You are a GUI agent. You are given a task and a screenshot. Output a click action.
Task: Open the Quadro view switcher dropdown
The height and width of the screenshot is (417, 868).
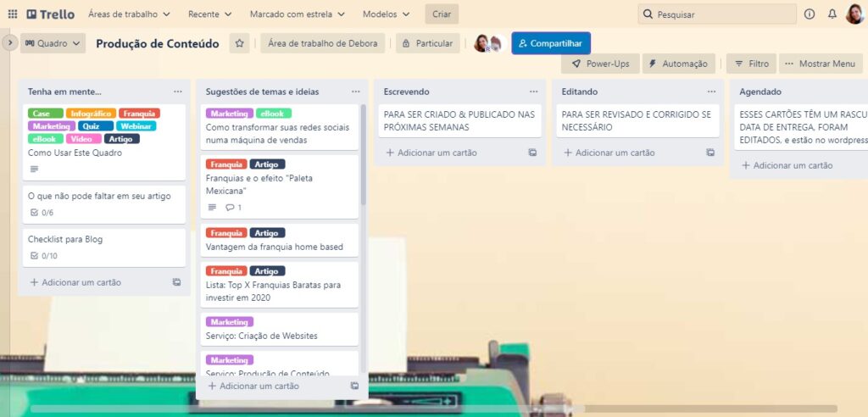click(53, 43)
